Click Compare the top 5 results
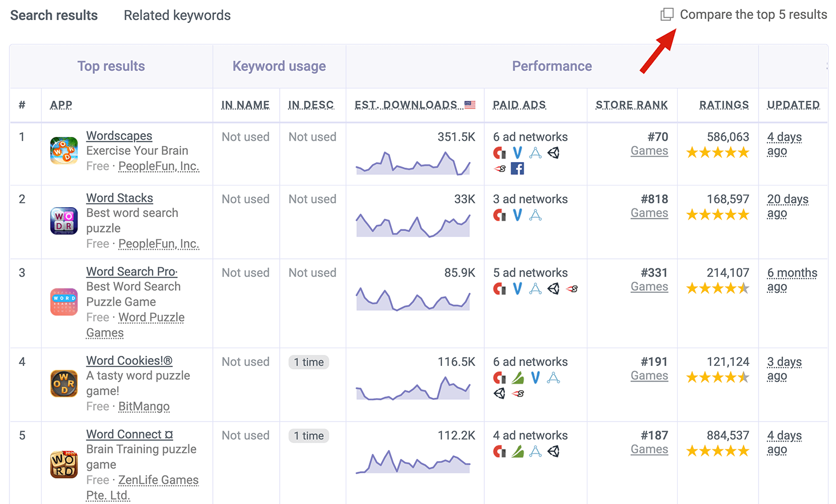836x504 pixels. [x=754, y=14]
